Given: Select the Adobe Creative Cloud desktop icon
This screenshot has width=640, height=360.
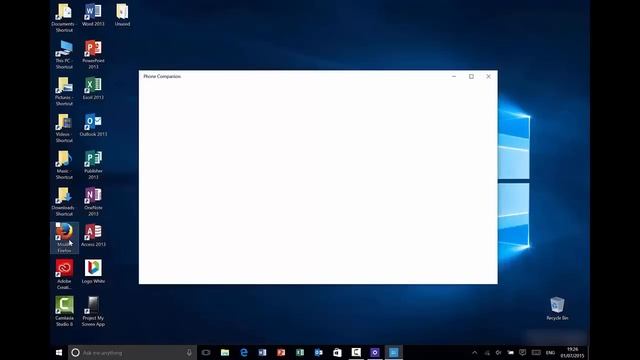Looking at the screenshot, I should point(64,274).
